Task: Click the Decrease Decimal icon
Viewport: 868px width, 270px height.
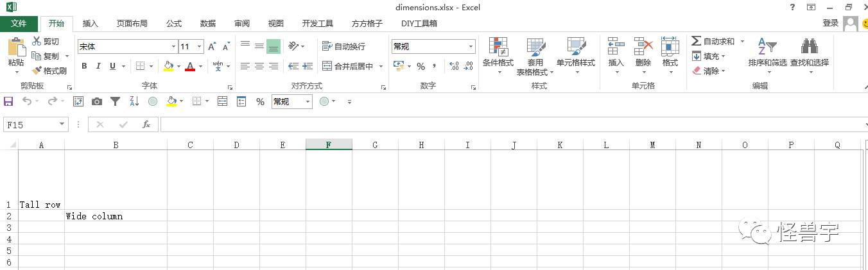Action: click(469, 66)
